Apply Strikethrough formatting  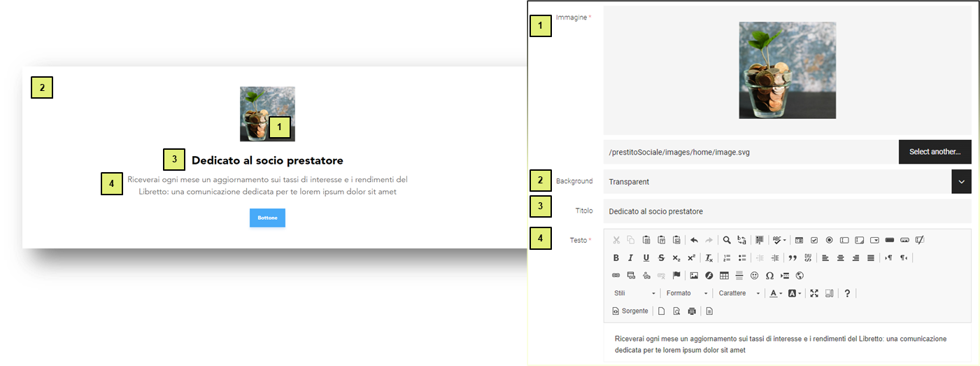point(661,258)
